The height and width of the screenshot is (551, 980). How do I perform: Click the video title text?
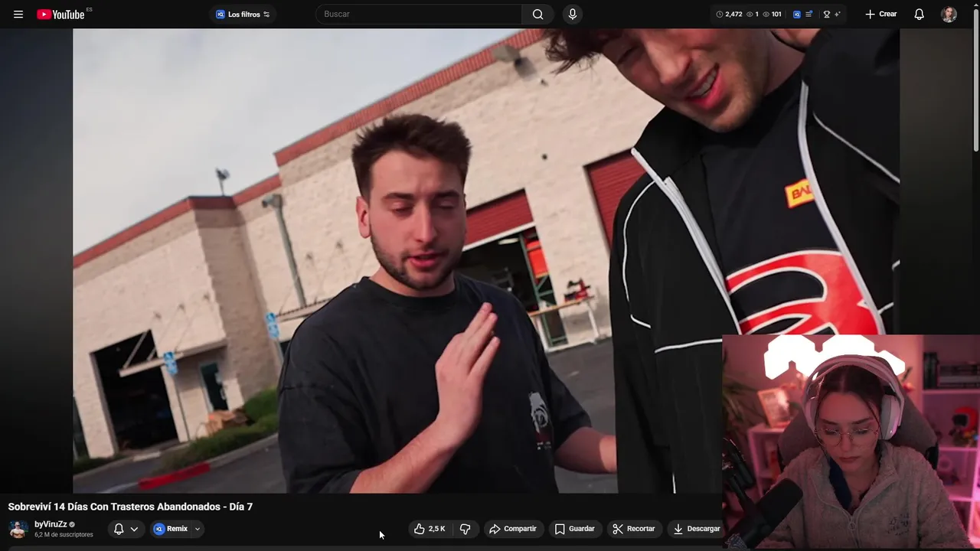(130, 507)
